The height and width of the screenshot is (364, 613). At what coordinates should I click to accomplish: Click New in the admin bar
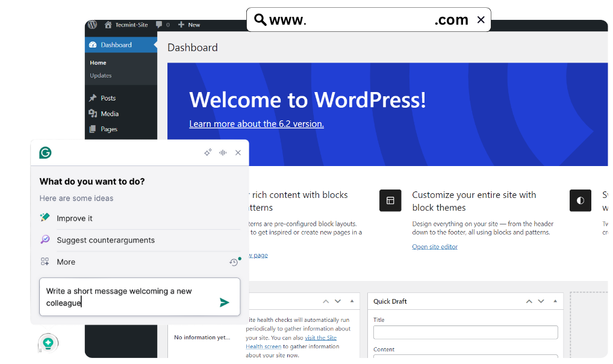194,25
